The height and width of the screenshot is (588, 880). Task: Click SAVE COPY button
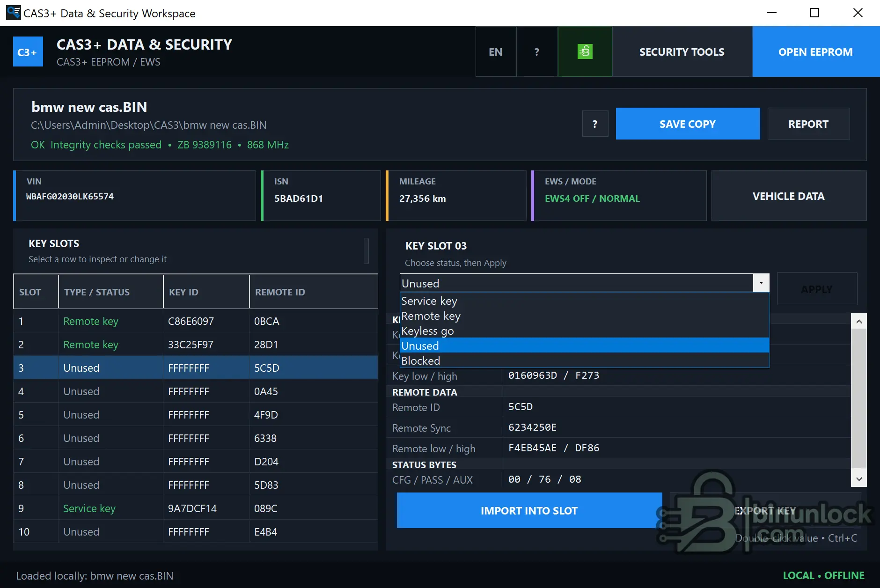click(688, 124)
